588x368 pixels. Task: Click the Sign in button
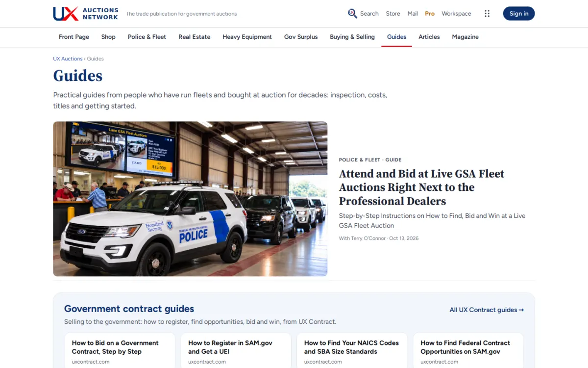coord(519,14)
